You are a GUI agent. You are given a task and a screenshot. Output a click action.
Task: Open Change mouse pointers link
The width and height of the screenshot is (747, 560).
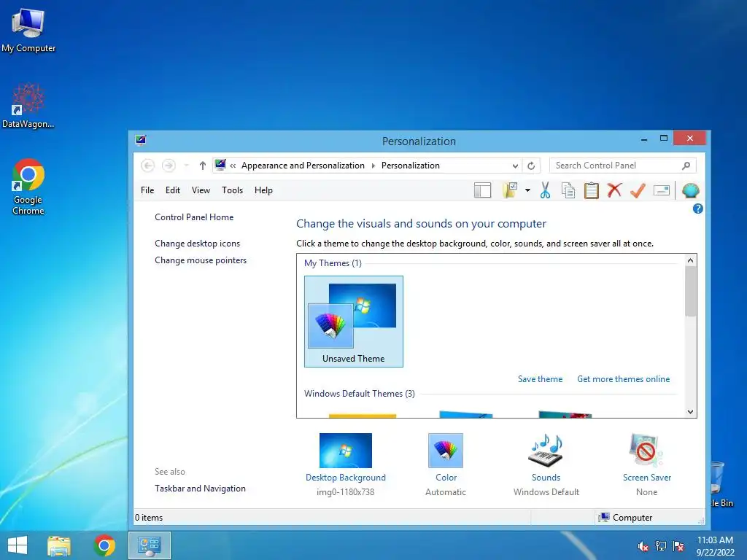(x=201, y=260)
